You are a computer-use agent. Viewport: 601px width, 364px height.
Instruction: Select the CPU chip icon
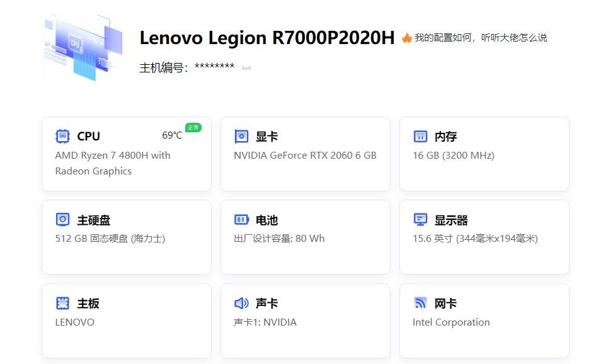(62, 136)
